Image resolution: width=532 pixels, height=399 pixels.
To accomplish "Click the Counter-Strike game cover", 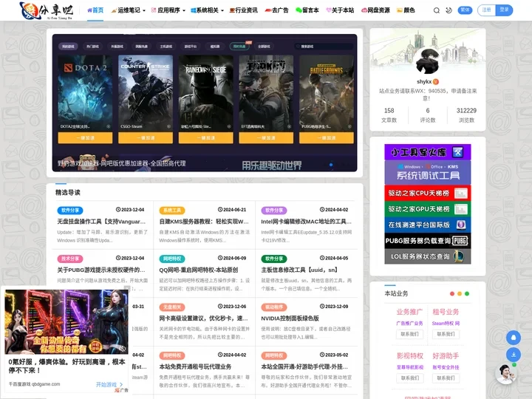I will [146, 92].
